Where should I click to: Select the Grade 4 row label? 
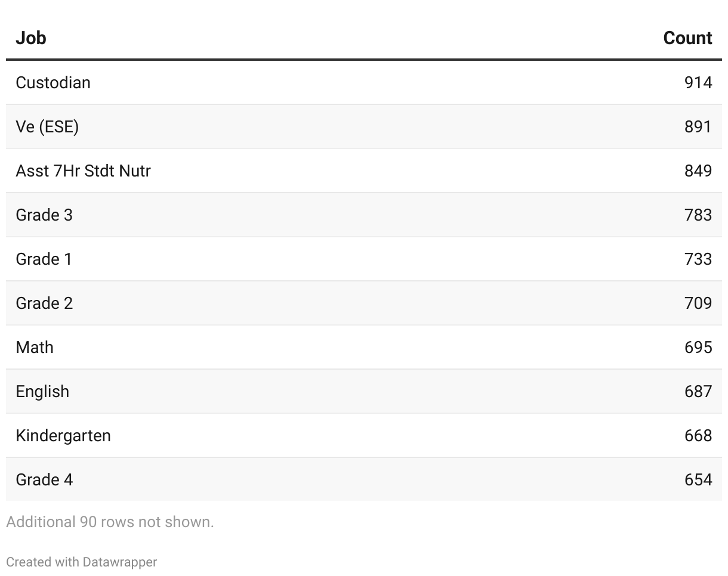[44, 479]
